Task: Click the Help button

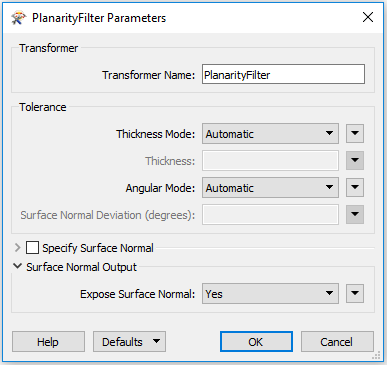Action: (48, 342)
